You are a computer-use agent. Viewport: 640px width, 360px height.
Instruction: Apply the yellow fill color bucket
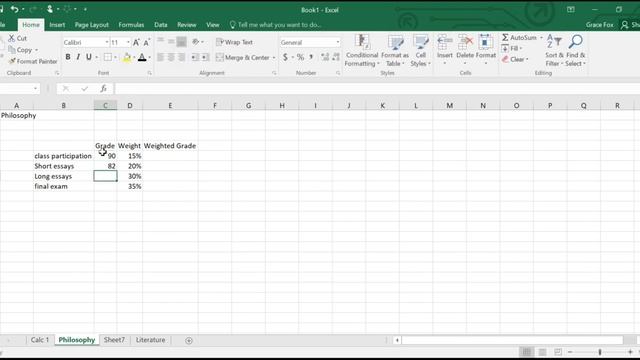127,58
